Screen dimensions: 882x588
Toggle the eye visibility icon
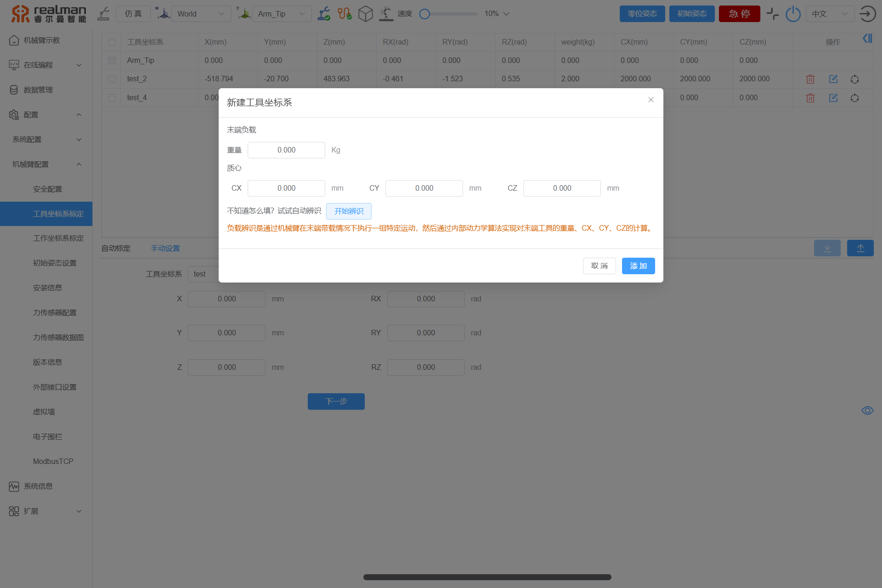tap(867, 411)
